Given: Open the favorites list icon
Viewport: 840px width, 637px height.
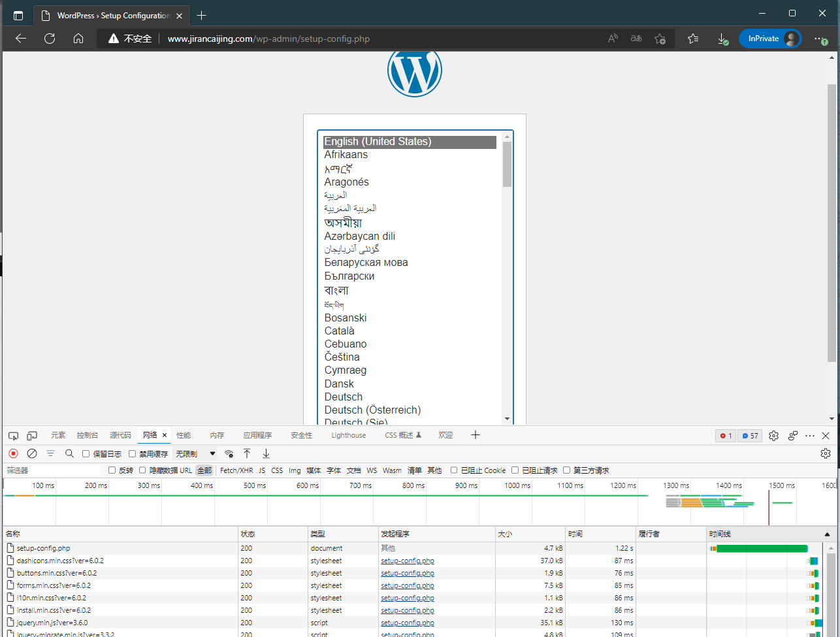Looking at the screenshot, I should click(693, 39).
